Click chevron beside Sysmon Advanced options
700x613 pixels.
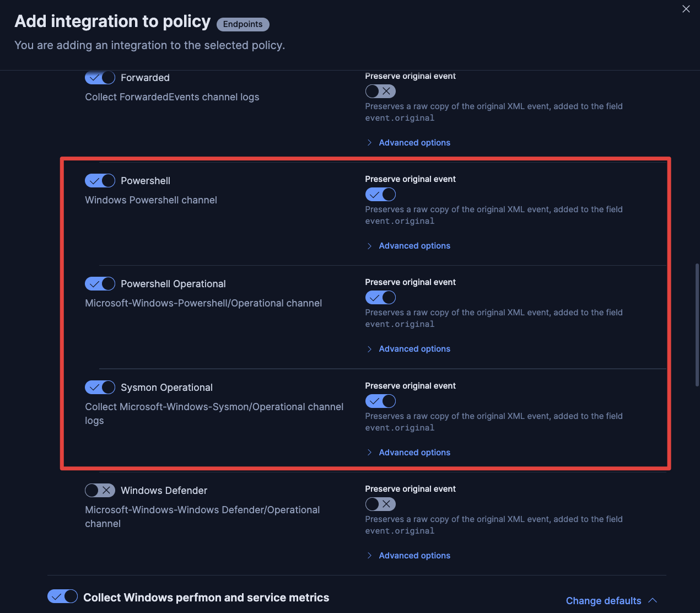pos(369,453)
